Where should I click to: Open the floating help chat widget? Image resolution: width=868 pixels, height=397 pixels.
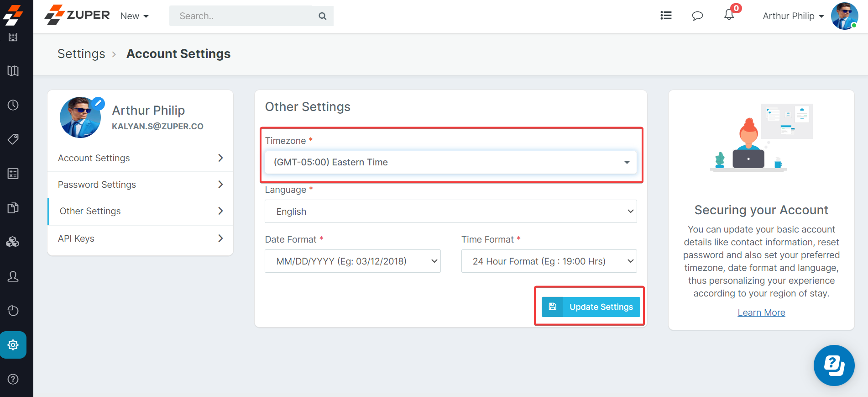coord(834,365)
